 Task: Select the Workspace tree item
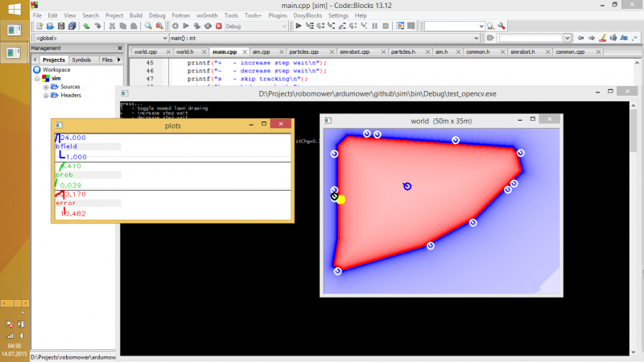point(56,70)
